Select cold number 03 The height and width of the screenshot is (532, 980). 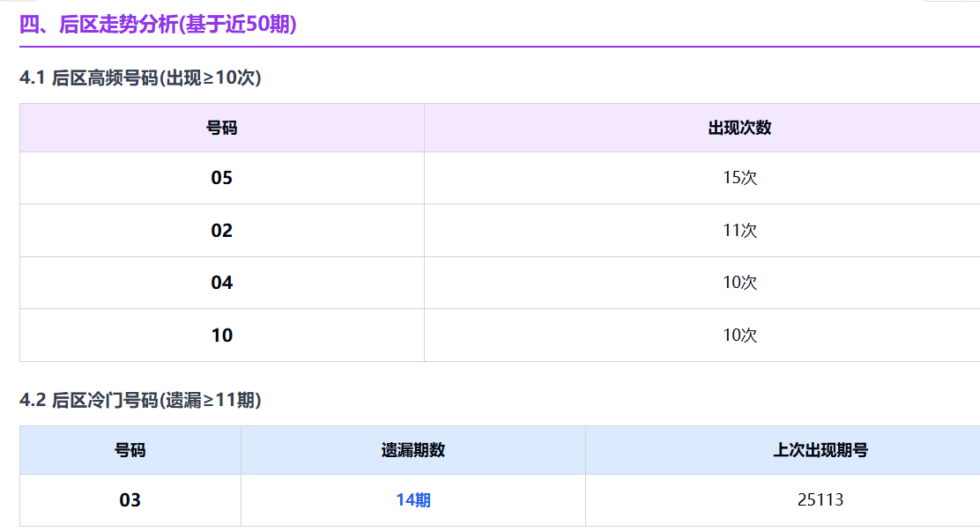(x=130, y=500)
